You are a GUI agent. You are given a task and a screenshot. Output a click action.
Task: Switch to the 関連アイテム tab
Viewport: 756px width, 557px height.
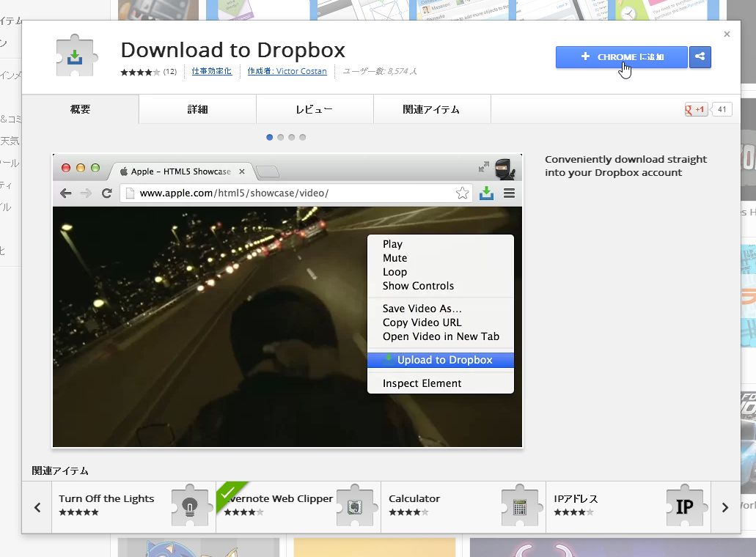[x=431, y=109]
